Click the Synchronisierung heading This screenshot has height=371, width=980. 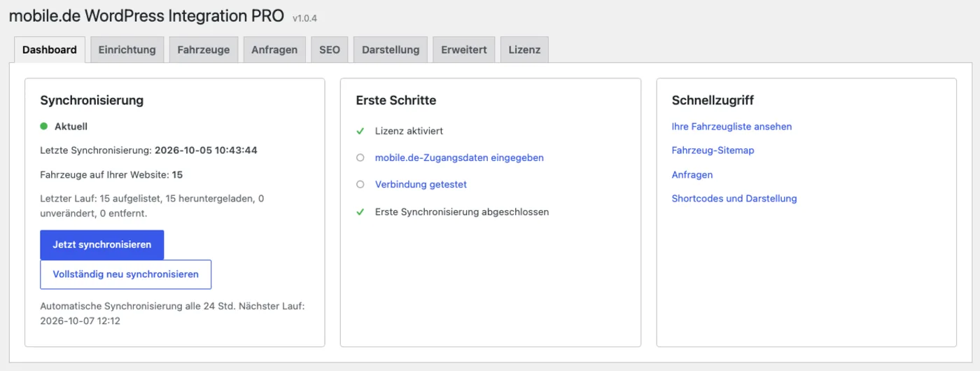92,100
